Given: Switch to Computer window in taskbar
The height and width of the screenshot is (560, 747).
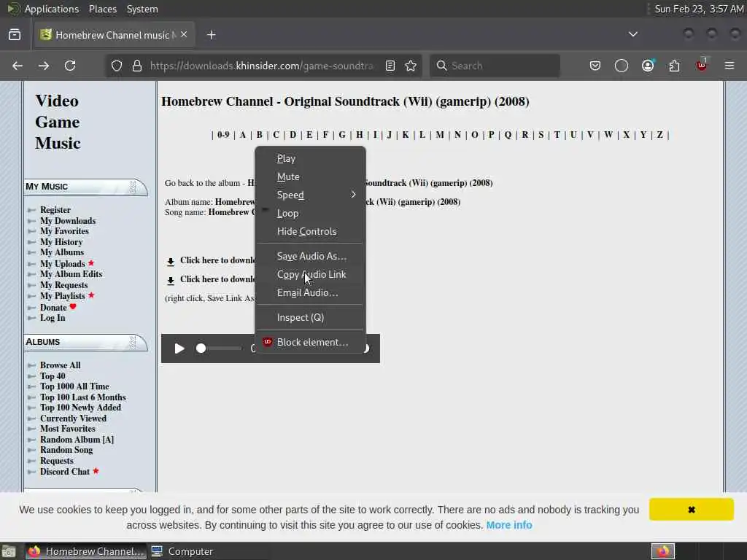Looking at the screenshot, I should coord(182,551).
